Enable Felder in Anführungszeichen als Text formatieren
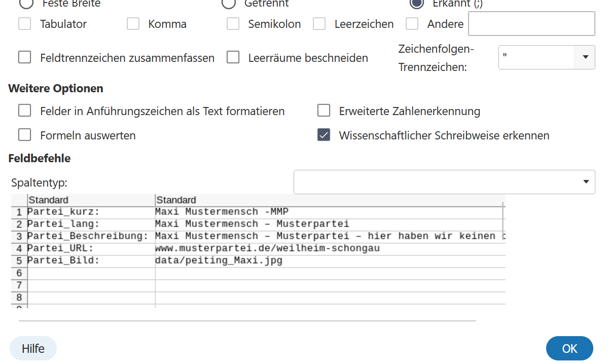 click(25, 111)
